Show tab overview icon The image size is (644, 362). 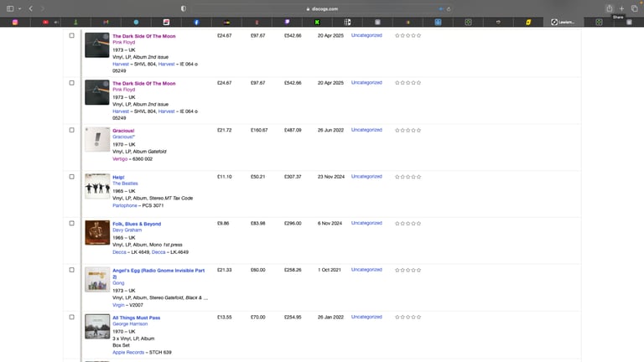coord(635,8)
